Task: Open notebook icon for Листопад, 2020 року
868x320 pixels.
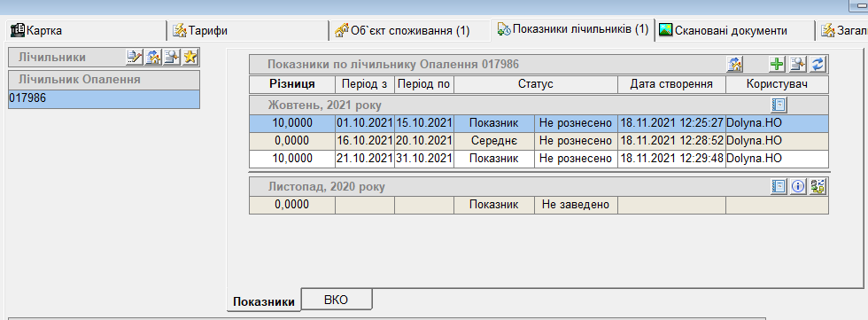Action: tap(779, 187)
